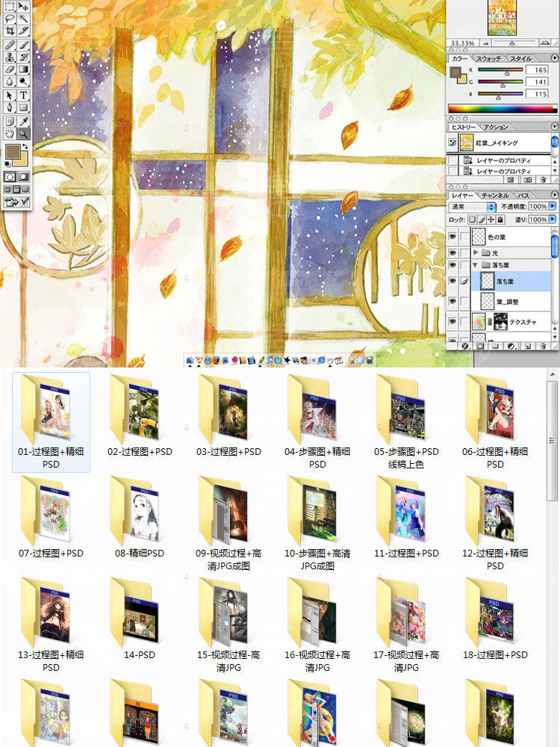560x747 pixels.
Task: Toggle lock all
Action: tap(500, 220)
